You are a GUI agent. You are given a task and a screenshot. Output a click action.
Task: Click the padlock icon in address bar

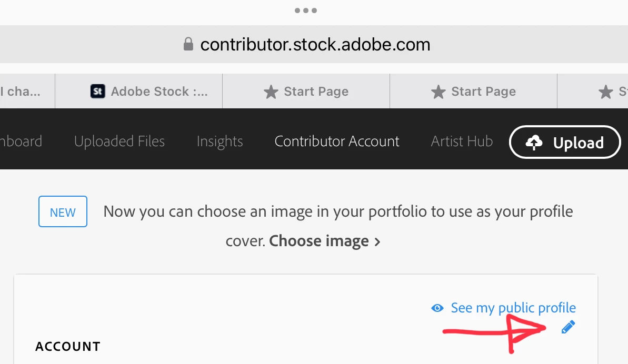188,44
